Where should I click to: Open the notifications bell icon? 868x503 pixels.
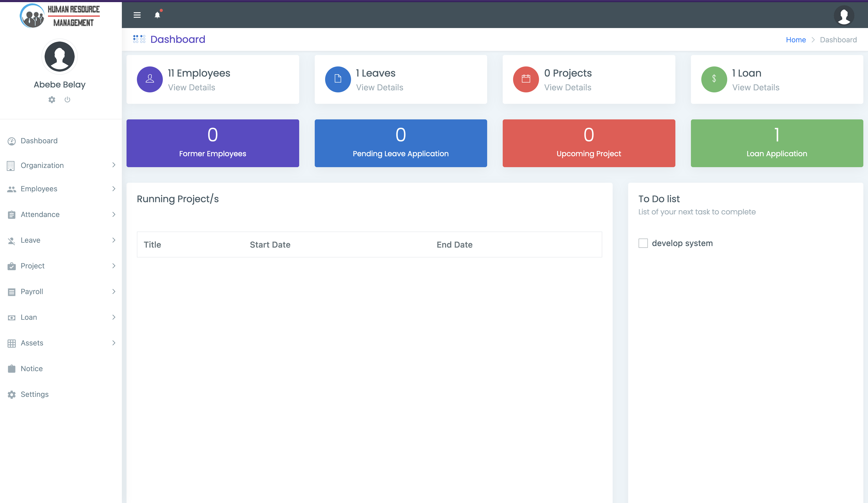[x=157, y=15]
